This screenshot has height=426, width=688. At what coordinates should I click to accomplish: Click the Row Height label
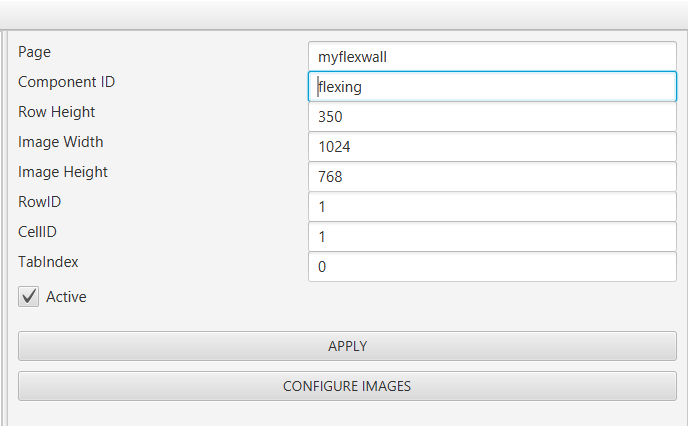tap(56, 112)
